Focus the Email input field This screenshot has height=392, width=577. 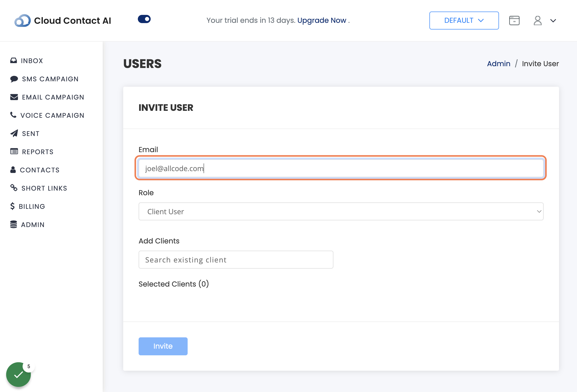pyautogui.click(x=341, y=168)
